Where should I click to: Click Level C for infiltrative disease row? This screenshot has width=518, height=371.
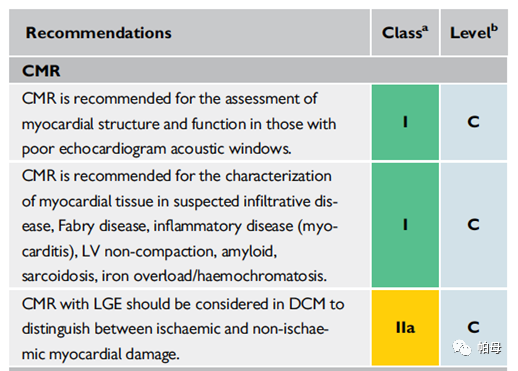tap(474, 225)
